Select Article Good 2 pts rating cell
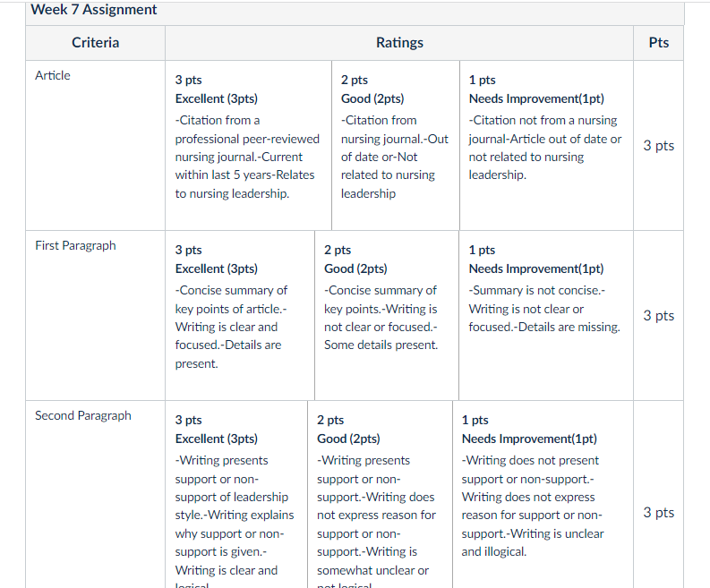 396,145
